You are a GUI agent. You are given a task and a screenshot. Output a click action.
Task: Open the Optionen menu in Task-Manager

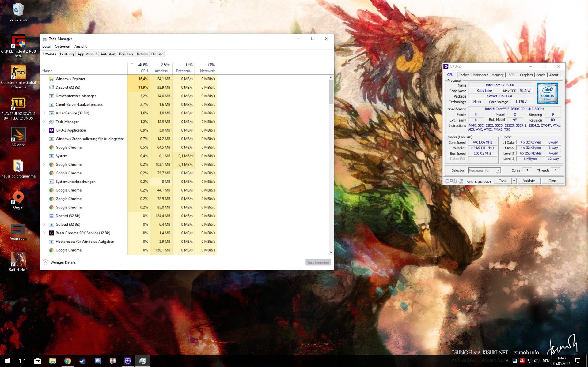tap(63, 47)
